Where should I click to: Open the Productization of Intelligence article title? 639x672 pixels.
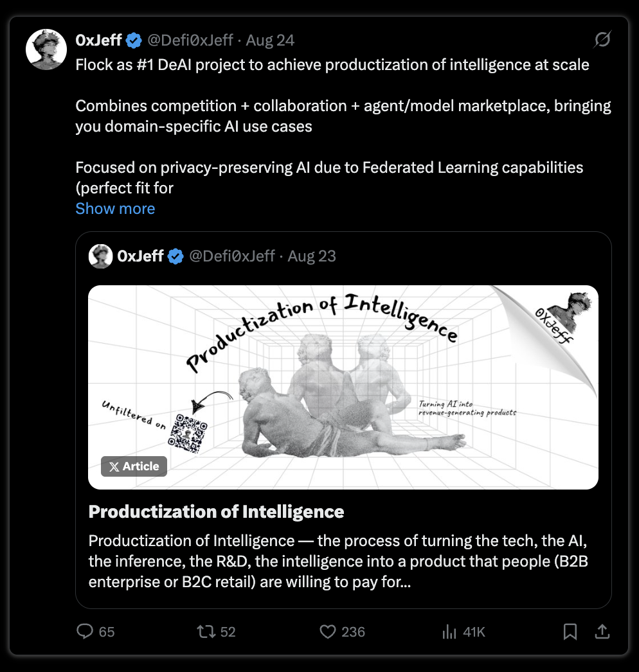[216, 512]
